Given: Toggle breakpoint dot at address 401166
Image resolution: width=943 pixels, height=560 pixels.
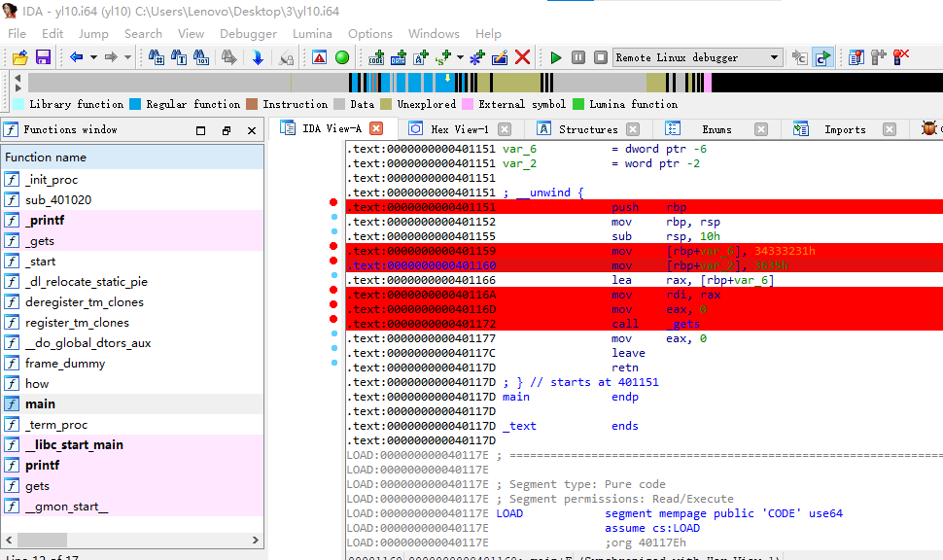Looking at the screenshot, I should coord(334,275).
